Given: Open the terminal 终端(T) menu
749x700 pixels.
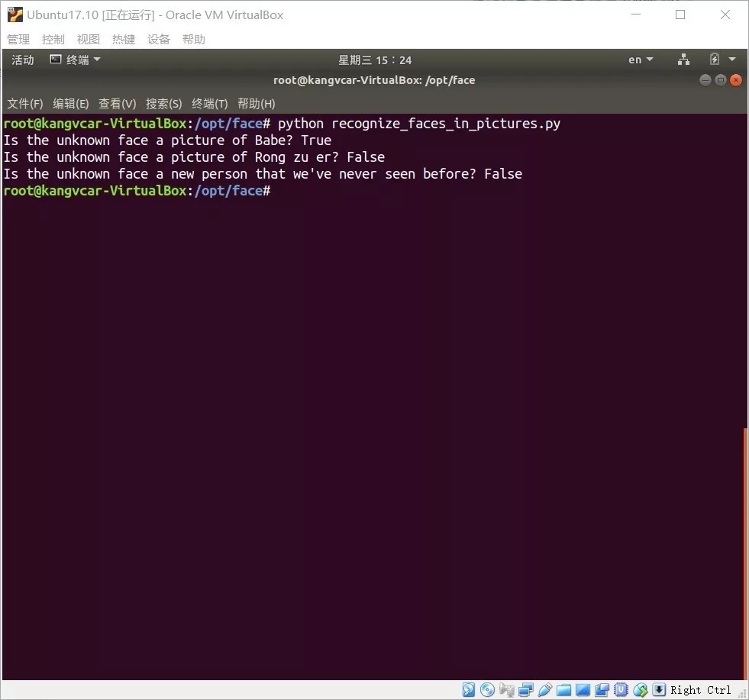Looking at the screenshot, I should 210,104.
